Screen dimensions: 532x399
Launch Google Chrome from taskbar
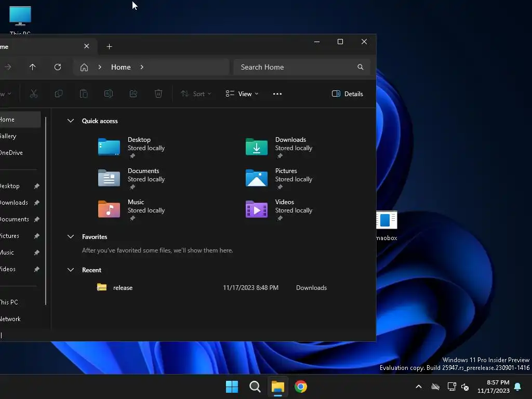[301, 387]
